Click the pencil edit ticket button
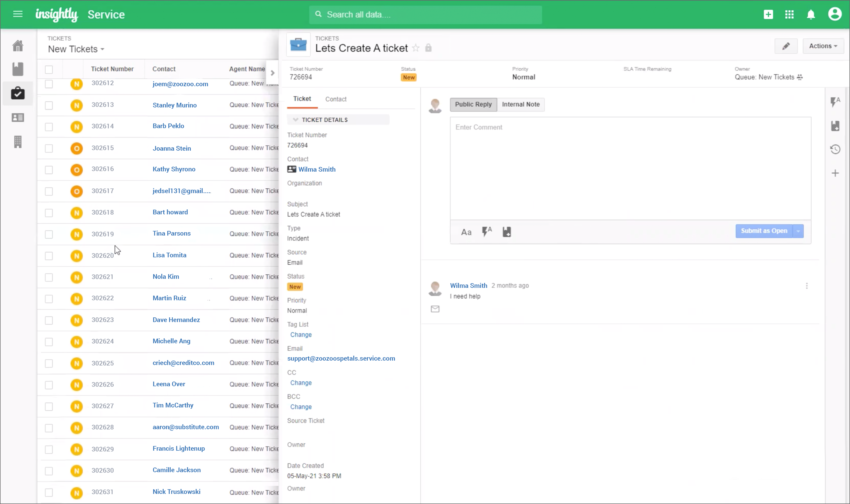The width and height of the screenshot is (850, 504). 786,46
